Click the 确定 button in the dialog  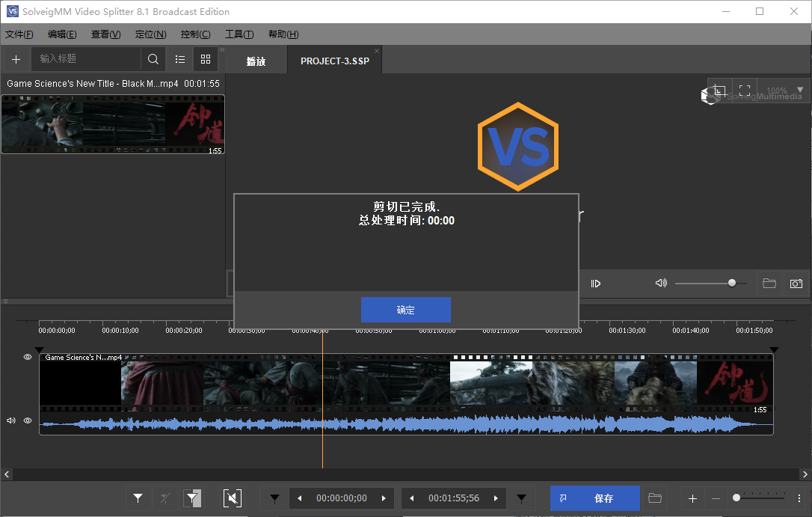405,310
